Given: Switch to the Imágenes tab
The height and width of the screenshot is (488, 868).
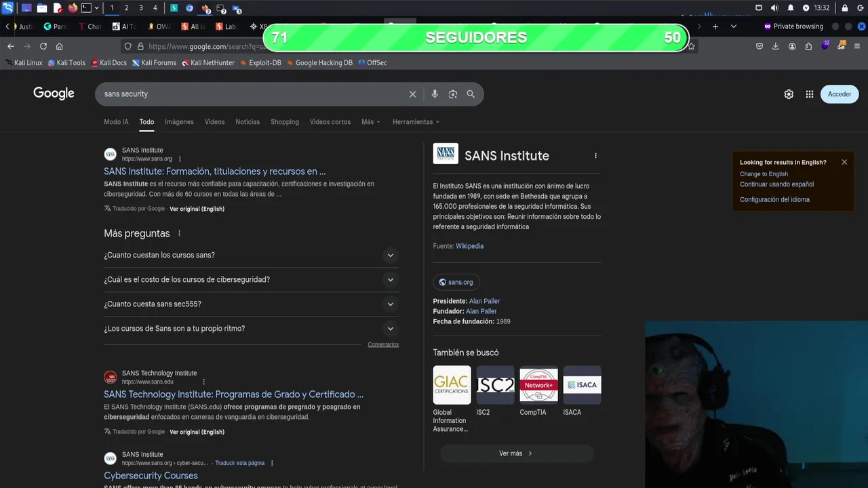Looking at the screenshot, I should coord(179,122).
